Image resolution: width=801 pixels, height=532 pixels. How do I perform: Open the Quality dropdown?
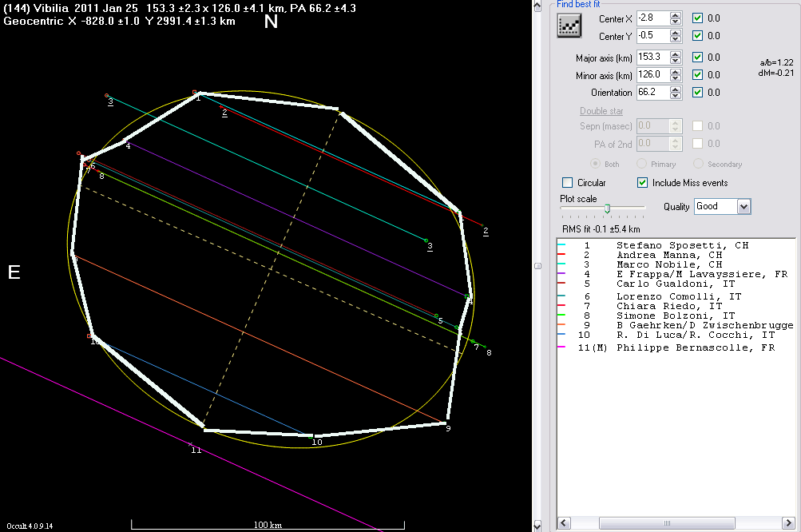[744, 207]
